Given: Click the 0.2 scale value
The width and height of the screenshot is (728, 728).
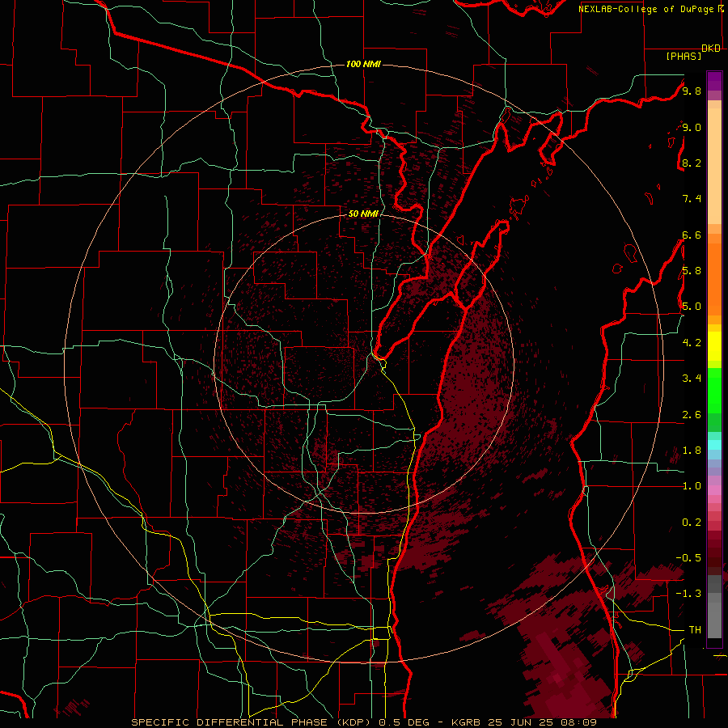Looking at the screenshot, I should 692,523.
